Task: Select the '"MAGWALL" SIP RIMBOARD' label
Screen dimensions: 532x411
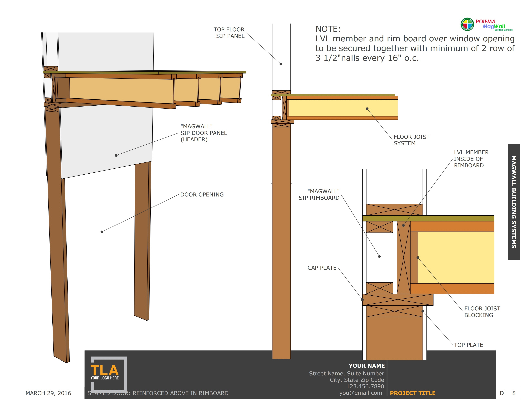Action: pyautogui.click(x=319, y=195)
